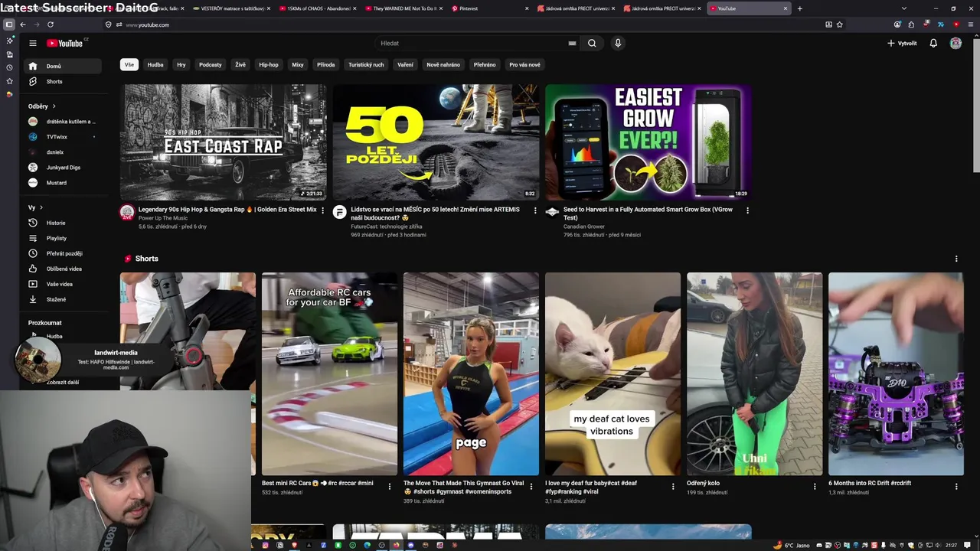Open options for Best mini RC Cars short
Viewport: 980px width, 551px height.
click(390, 486)
